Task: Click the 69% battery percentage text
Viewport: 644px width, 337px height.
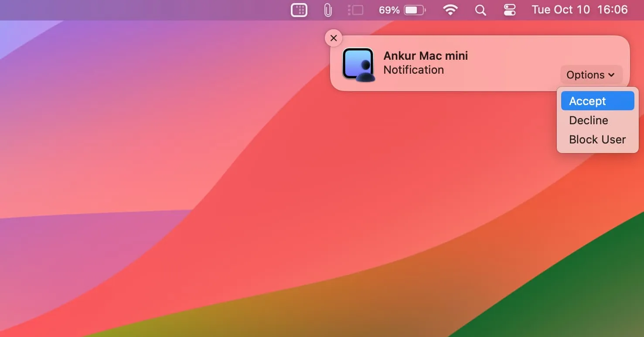Action: (389, 10)
